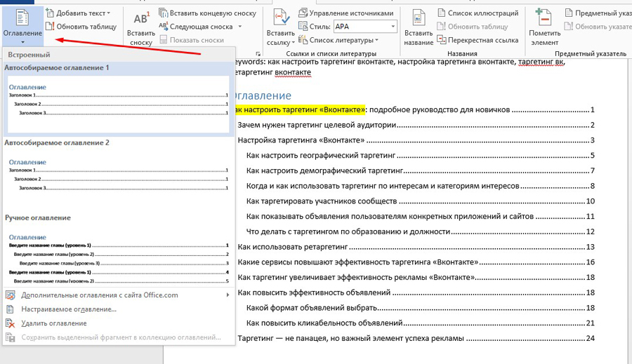The width and height of the screenshot is (632, 364).
Task: Open the Оглавление table of contents button
Action: point(22,26)
